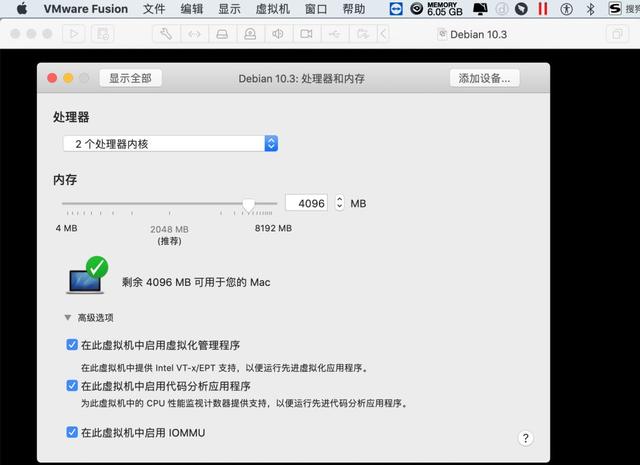The height and width of the screenshot is (465, 640).
Task: Open the Bluetooth menu
Action: click(x=590, y=9)
